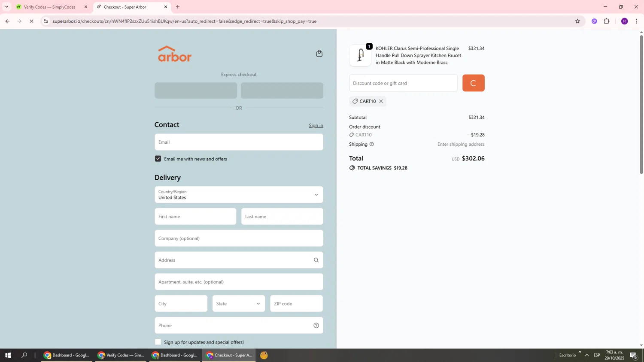Click the forward navigation arrow

coord(19,21)
